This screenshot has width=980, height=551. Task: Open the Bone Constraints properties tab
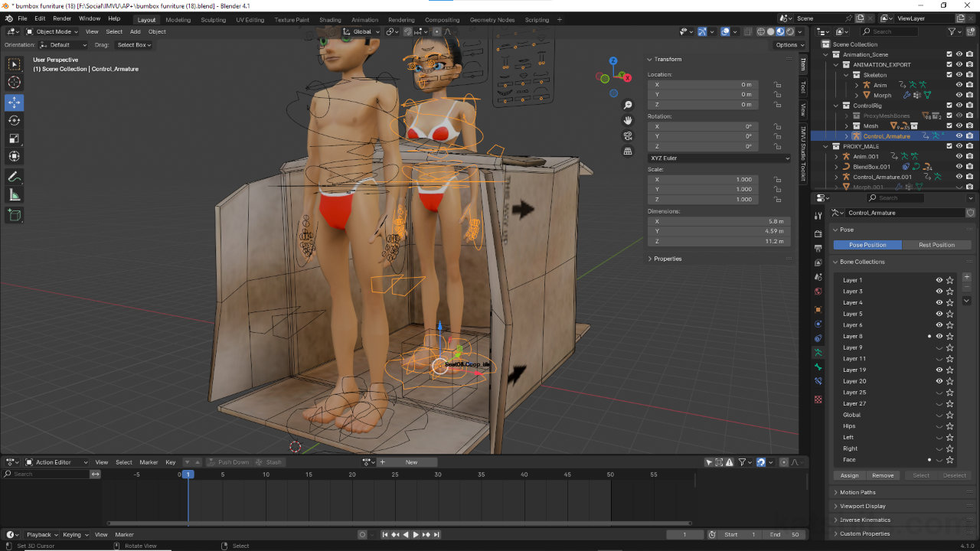818,381
